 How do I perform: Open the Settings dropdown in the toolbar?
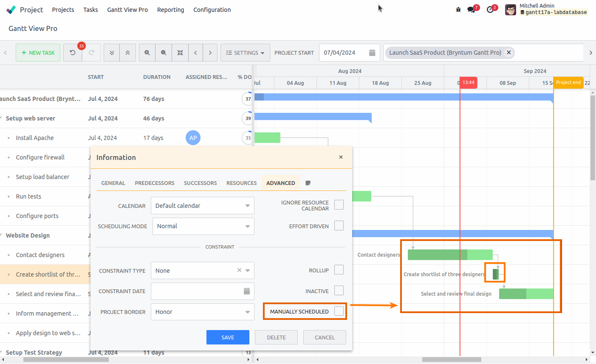click(245, 53)
